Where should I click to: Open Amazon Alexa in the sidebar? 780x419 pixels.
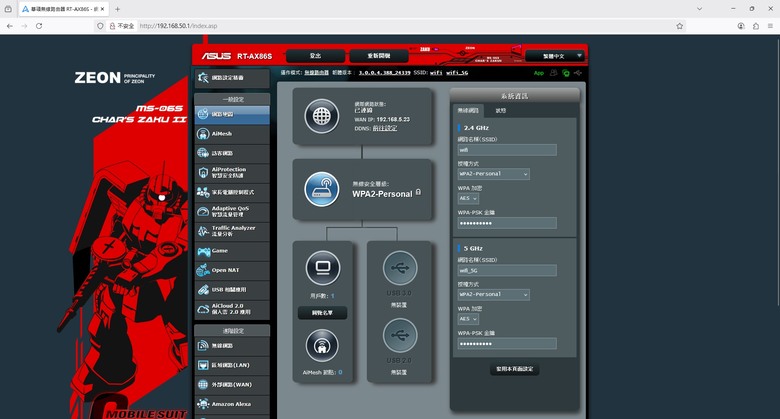(x=232, y=404)
